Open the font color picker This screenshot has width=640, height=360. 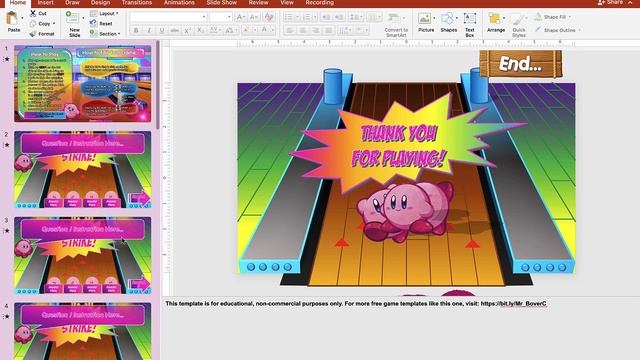tap(266, 30)
